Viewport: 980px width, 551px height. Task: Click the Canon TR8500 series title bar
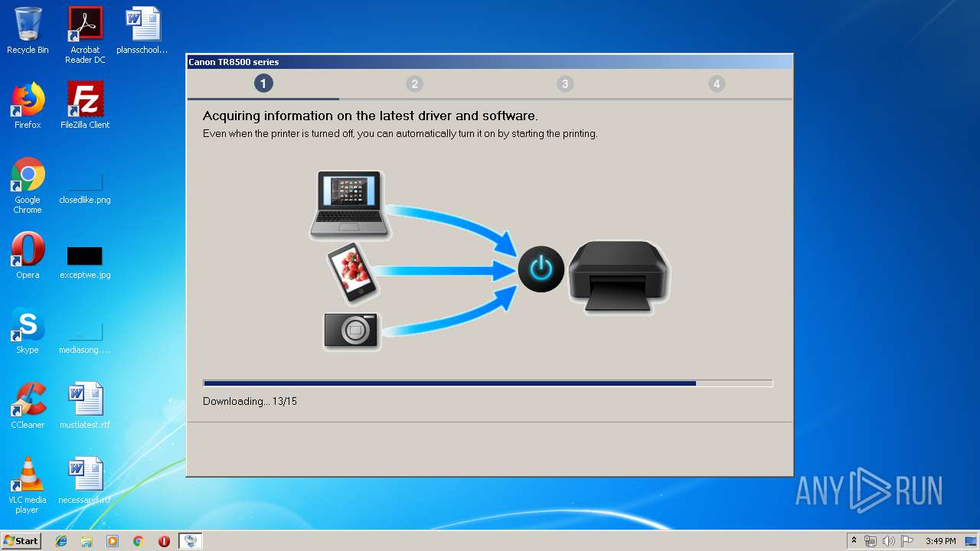[490, 62]
